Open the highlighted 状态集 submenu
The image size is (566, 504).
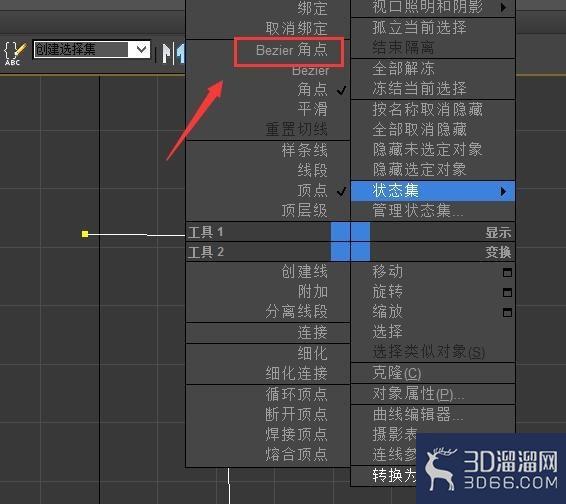[x=433, y=191]
